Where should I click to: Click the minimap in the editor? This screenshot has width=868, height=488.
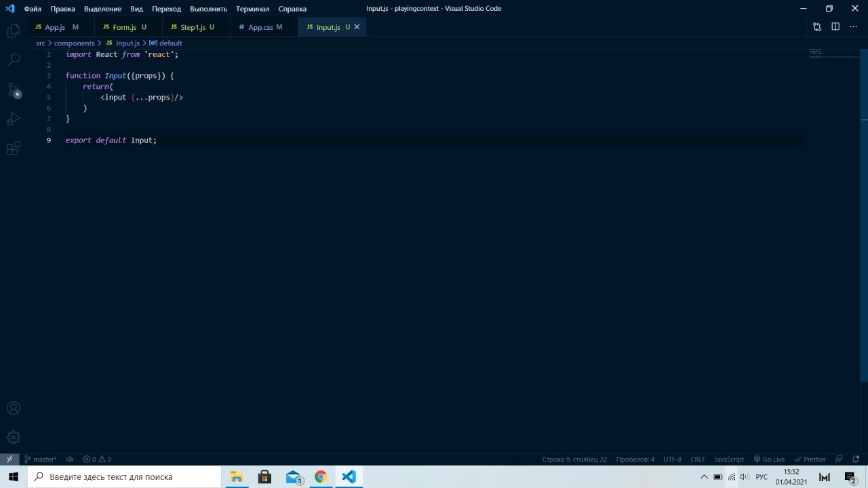(x=834, y=52)
